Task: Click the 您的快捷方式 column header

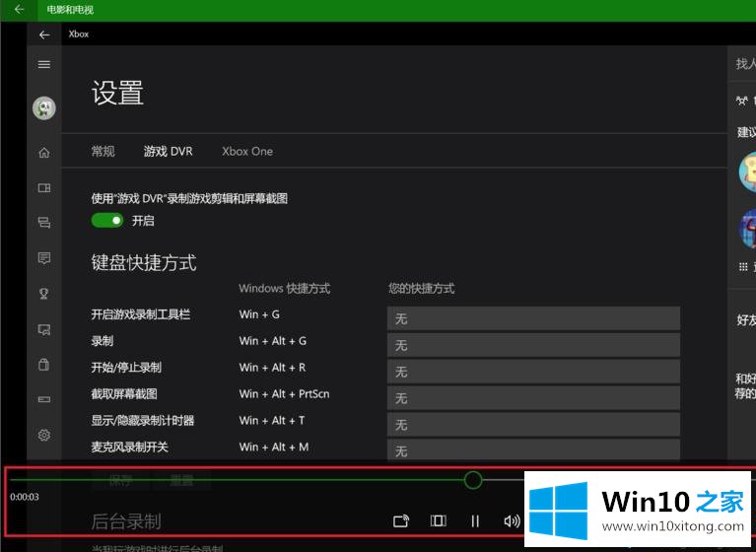Action: tap(422, 289)
